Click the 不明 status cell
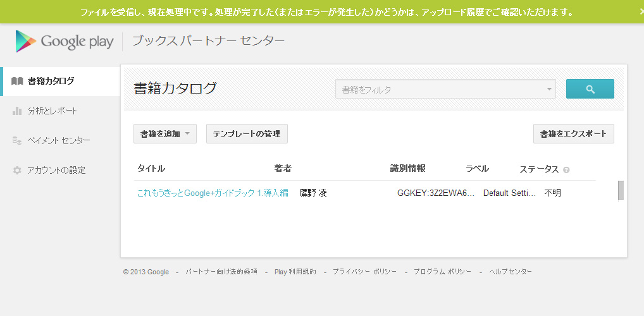 tap(553, 193)
